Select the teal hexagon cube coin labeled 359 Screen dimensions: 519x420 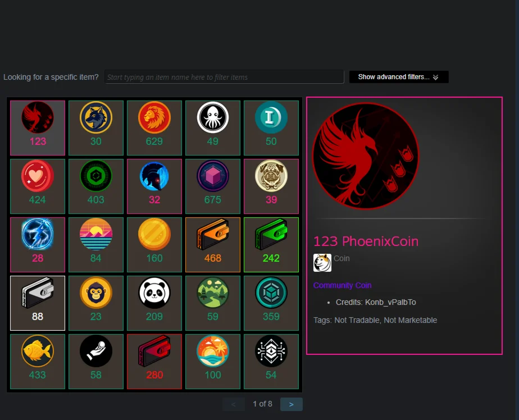click(x=271, y=303)
